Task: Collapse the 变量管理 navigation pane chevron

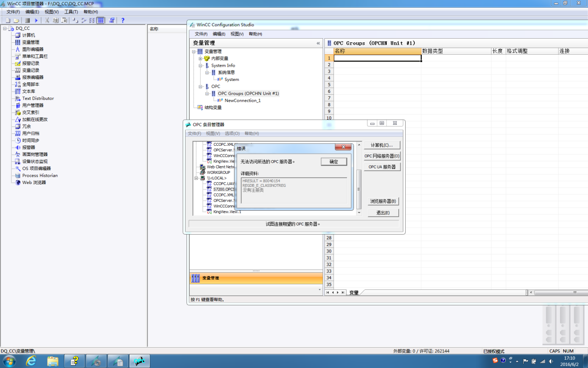Action: (x=318, y=43)
